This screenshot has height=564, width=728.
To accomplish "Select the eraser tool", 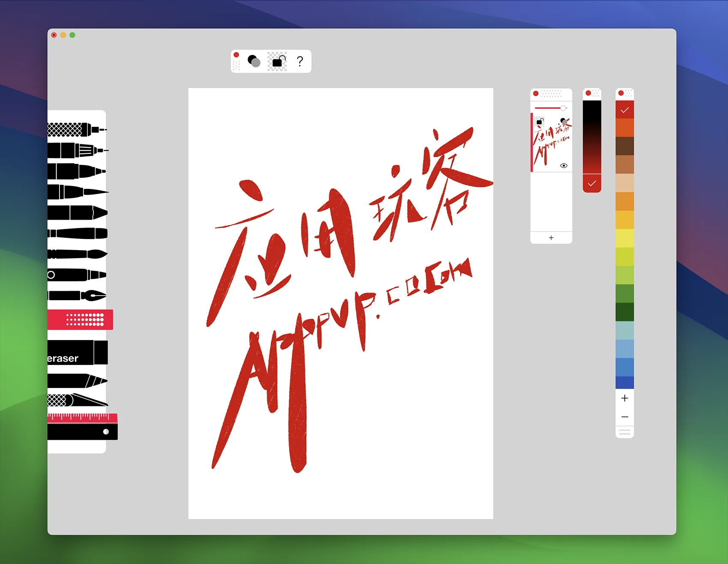I will [78, 352].
